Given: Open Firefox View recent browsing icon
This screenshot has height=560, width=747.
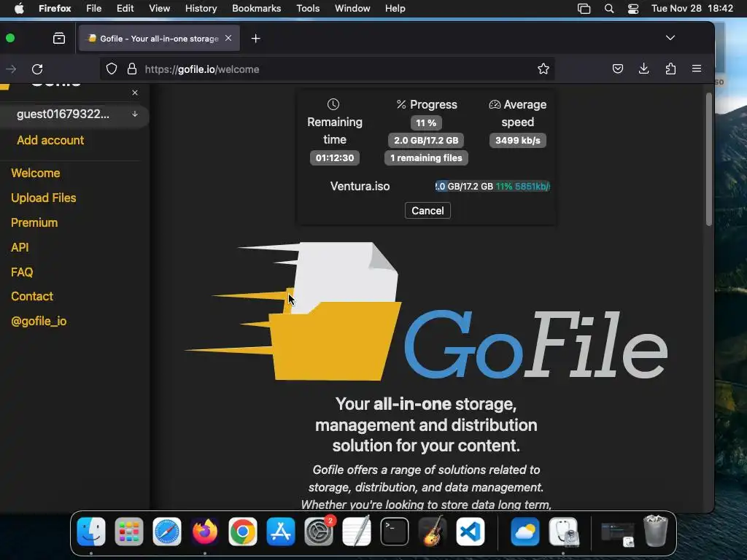Looking at the screenshot, I should click(59, 38).
